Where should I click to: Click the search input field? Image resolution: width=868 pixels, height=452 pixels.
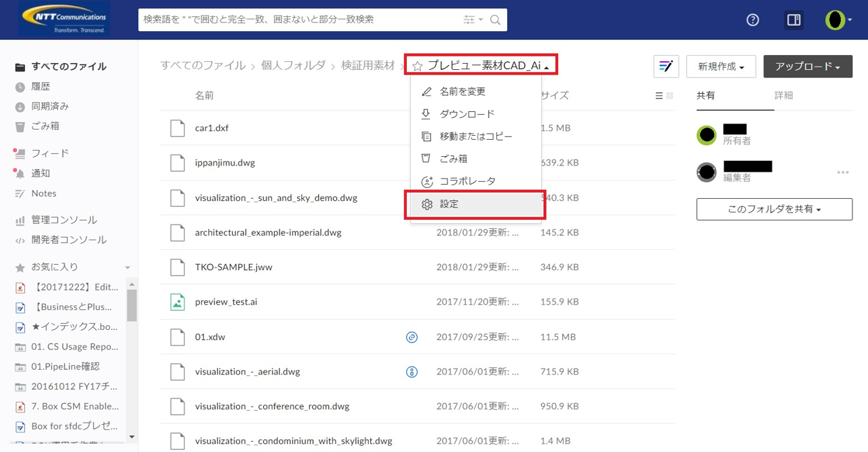(x=298, y=20)
